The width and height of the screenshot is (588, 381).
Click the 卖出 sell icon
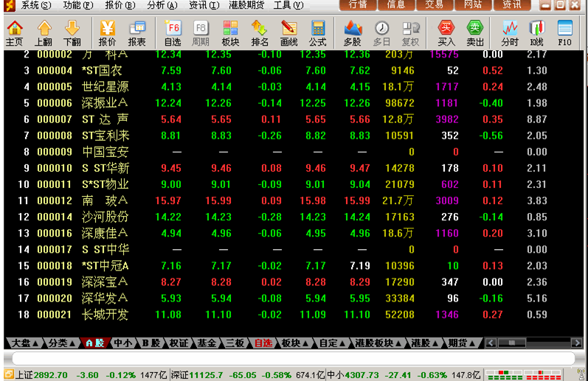pyautogui.click(x=475, y=32)
